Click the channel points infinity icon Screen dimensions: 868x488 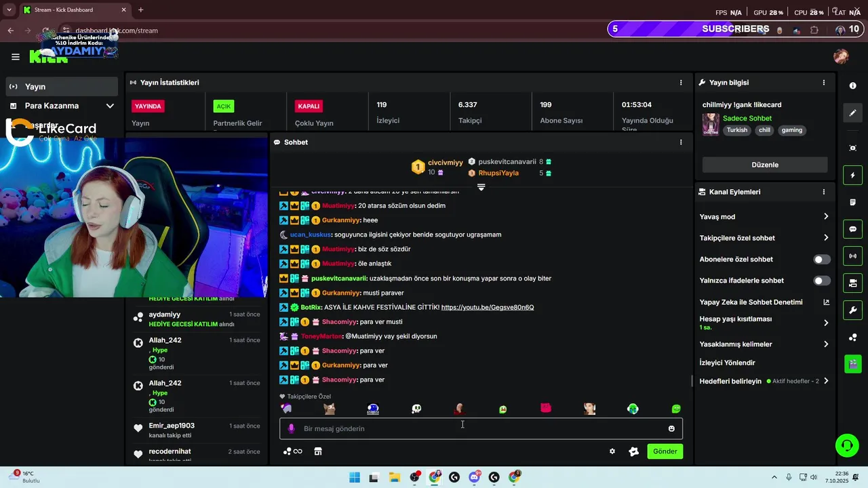pyautogui.click(x=293, y=451)
